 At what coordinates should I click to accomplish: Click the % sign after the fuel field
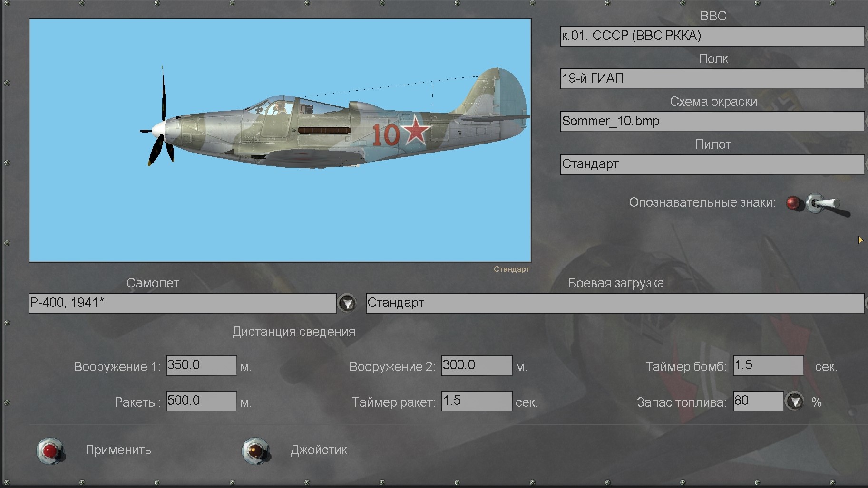tap(817, 402)
